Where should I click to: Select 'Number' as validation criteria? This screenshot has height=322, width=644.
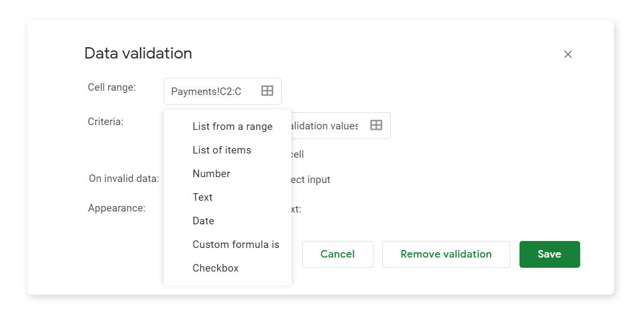[x=211, y=173]
